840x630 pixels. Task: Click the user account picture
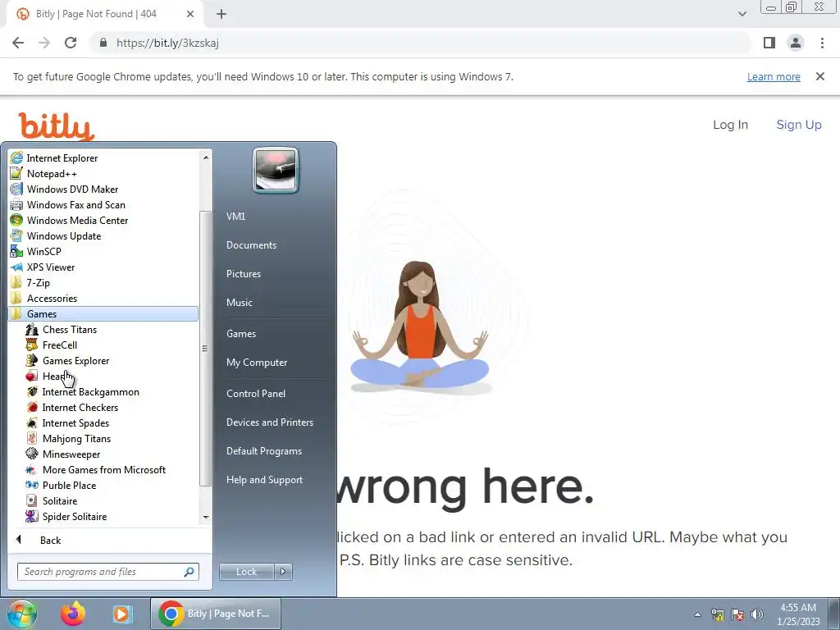pos(276,170)
